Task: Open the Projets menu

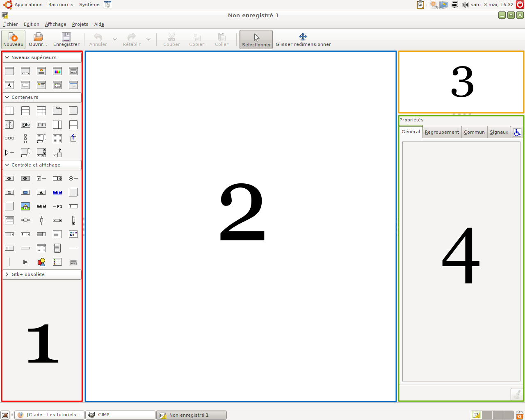Action: click(80, 24)
